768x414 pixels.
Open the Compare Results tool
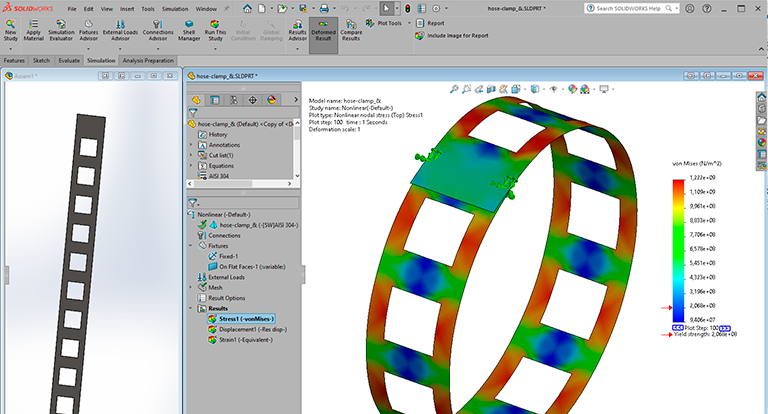point(351,24)
